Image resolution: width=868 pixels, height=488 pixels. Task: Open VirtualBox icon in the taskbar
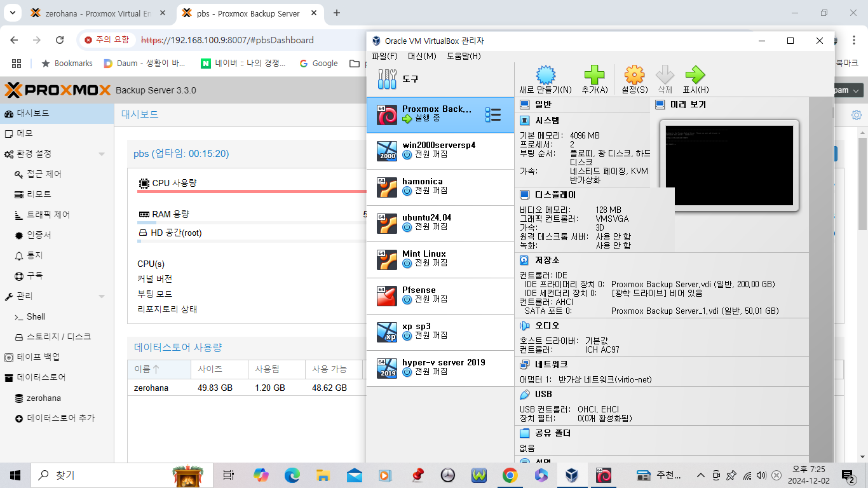572,475
